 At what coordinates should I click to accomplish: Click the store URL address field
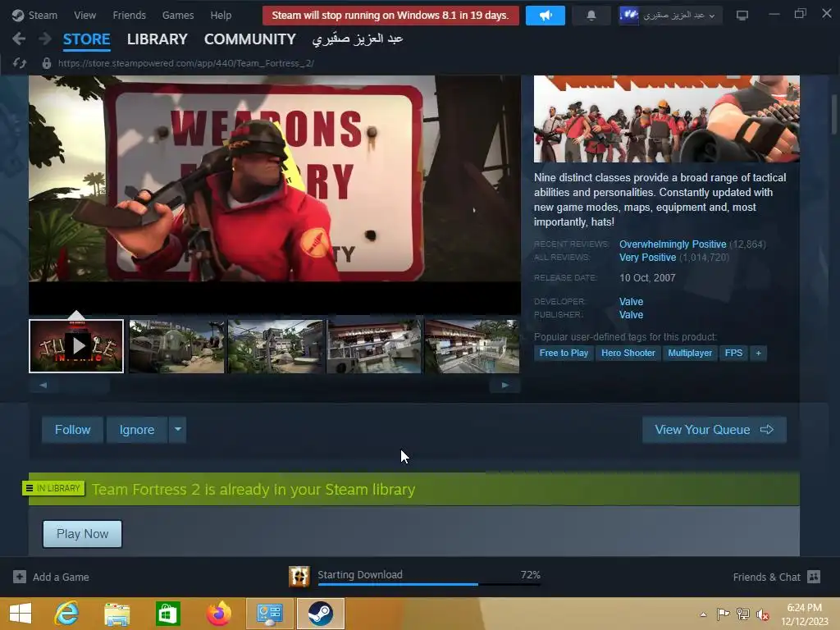pos(186,63)
